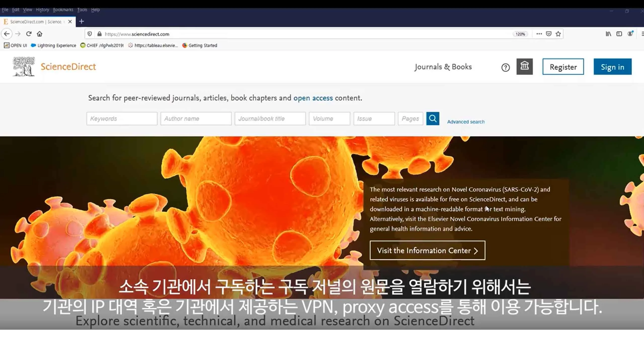Click the site security shield icon

pyautogui.click(x=90, y=34)
